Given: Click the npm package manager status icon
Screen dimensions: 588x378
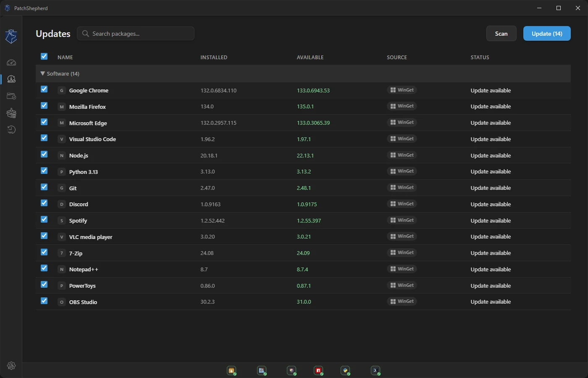Looking at the screenshot, I should (318, 370).
